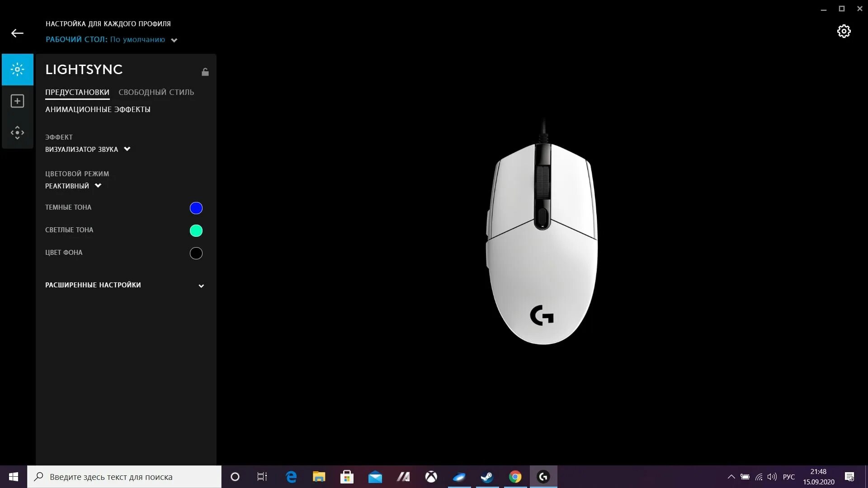Open the ВИЗУАЛИЗАТОР ЗВУКА effect dropdown
The image size is (868, 488).
(x=88, y=149)
